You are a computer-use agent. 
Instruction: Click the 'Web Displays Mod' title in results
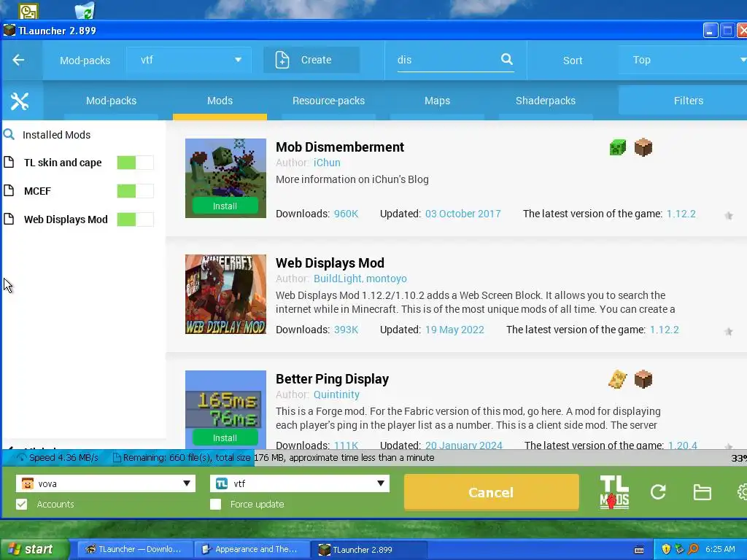[x=330, y=262]
